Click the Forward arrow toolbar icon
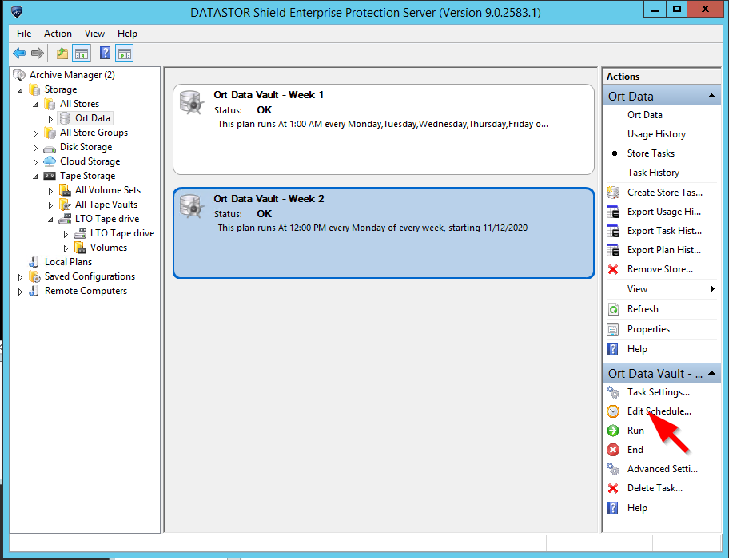Screen dimensions: 729x560 click(x=38, y=54)
